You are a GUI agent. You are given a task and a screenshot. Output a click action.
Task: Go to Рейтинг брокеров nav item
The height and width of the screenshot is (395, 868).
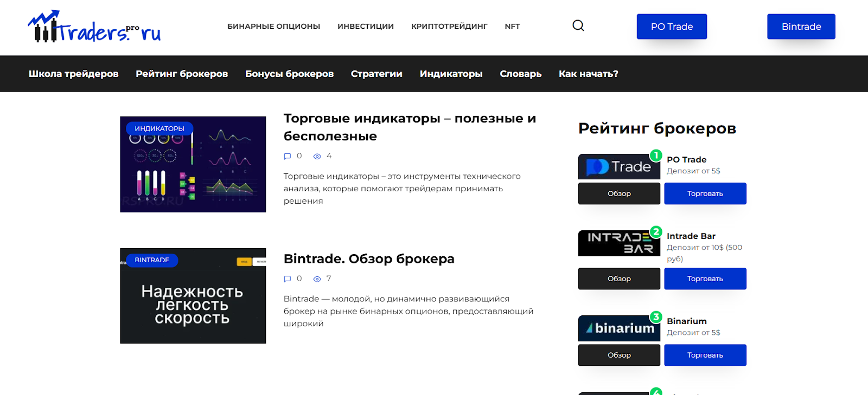click(182, 74)
